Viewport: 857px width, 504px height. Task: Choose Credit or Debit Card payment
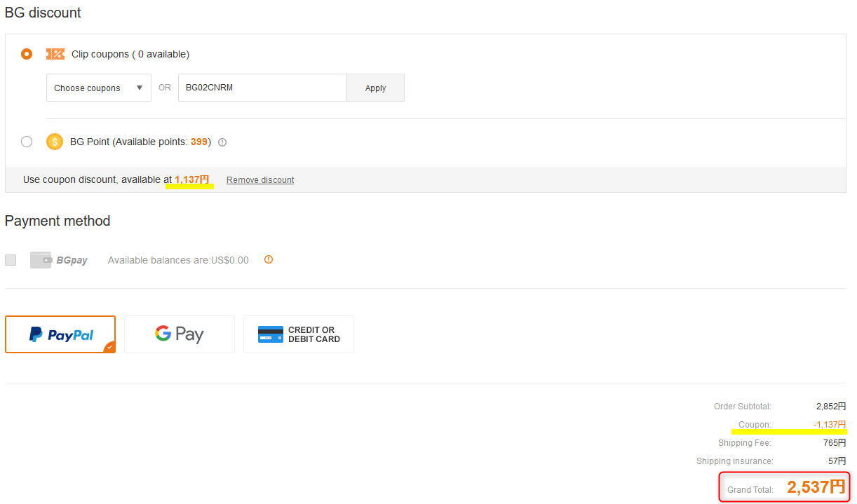pyautogui.click(x=299, y=334)
